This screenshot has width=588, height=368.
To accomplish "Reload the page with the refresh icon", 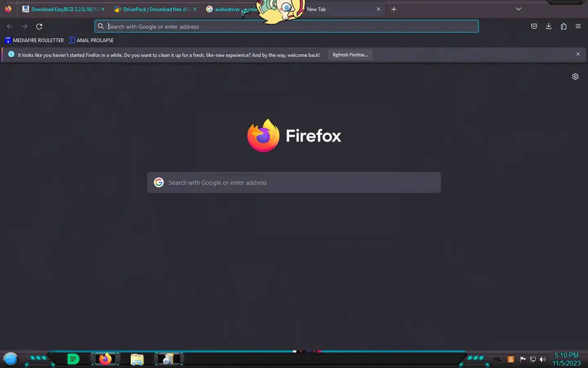I will click(x=39, y=27).
